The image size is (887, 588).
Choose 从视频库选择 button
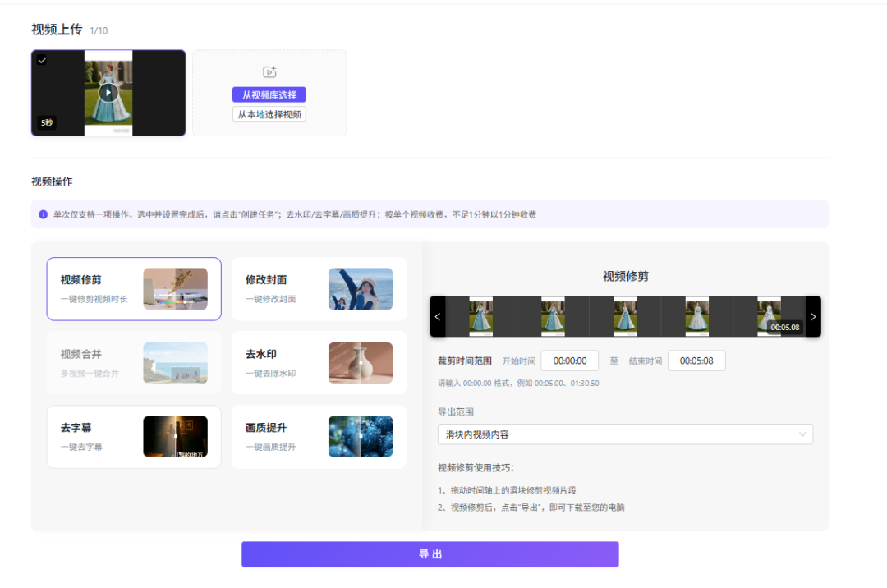269,95
